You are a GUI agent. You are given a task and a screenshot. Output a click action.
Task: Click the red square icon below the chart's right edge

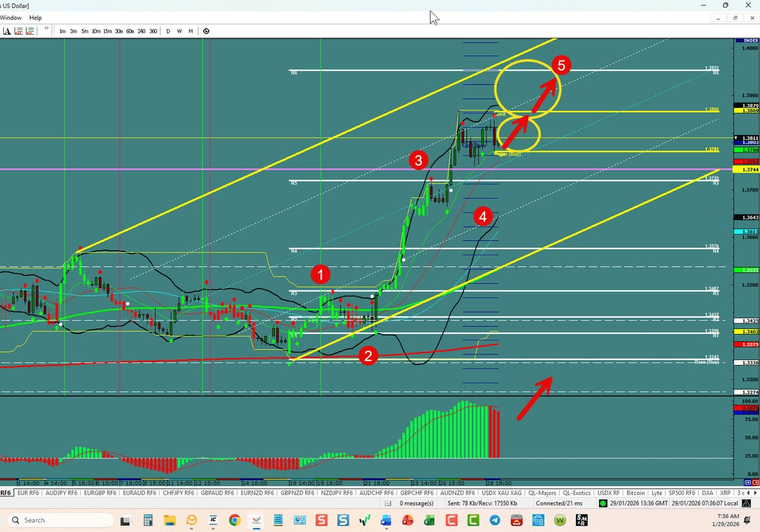(x=754, y=482)
